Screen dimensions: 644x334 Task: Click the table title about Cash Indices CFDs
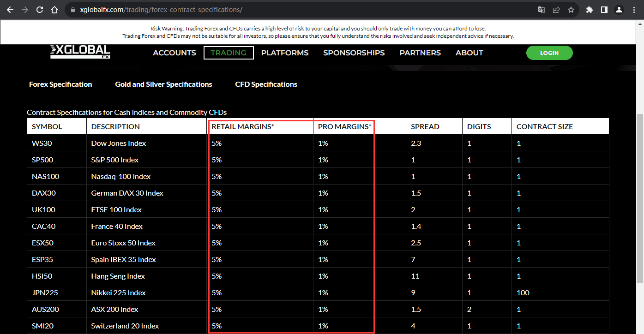pos(127,112)
